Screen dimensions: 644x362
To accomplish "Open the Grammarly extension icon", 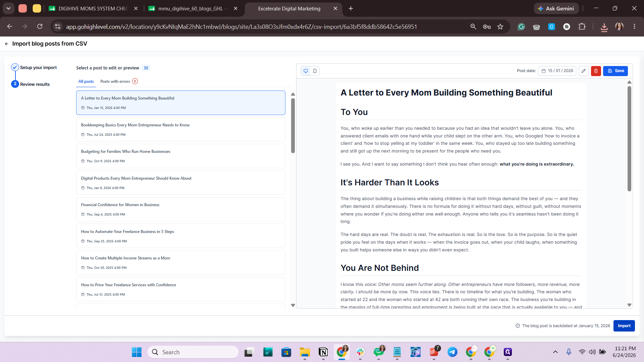I will (521, 27).
